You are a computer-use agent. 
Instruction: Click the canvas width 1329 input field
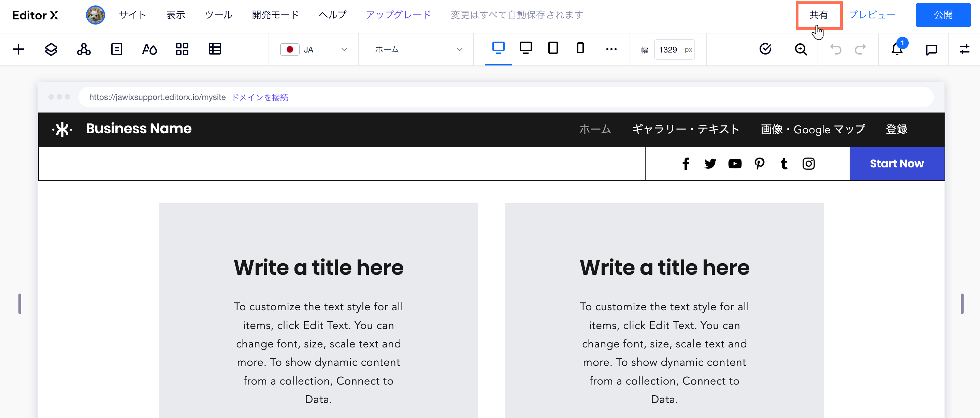tap(674, 50)
